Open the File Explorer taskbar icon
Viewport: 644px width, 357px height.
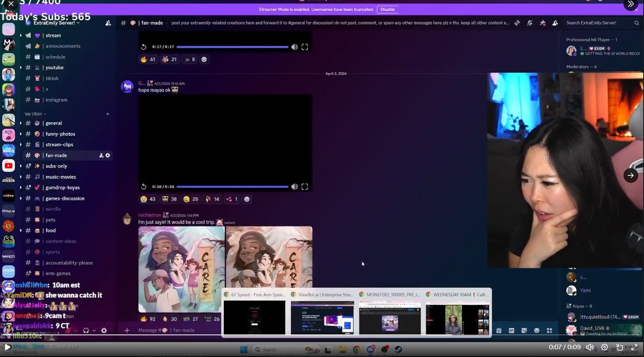click(x=342, y=349)
